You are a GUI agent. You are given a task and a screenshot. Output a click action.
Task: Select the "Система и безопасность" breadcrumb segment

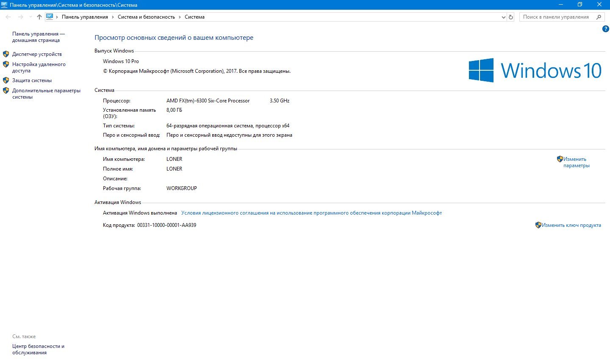146,17
